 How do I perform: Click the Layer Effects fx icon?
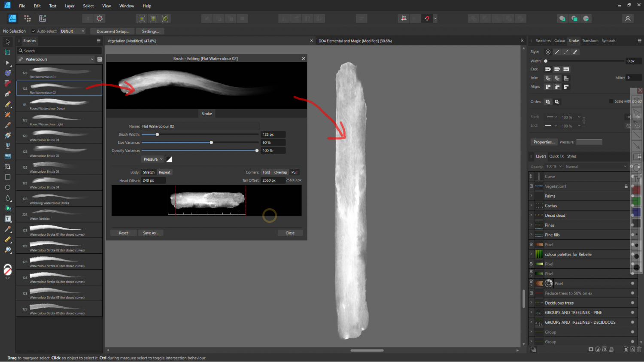click(x=605, y=350)
